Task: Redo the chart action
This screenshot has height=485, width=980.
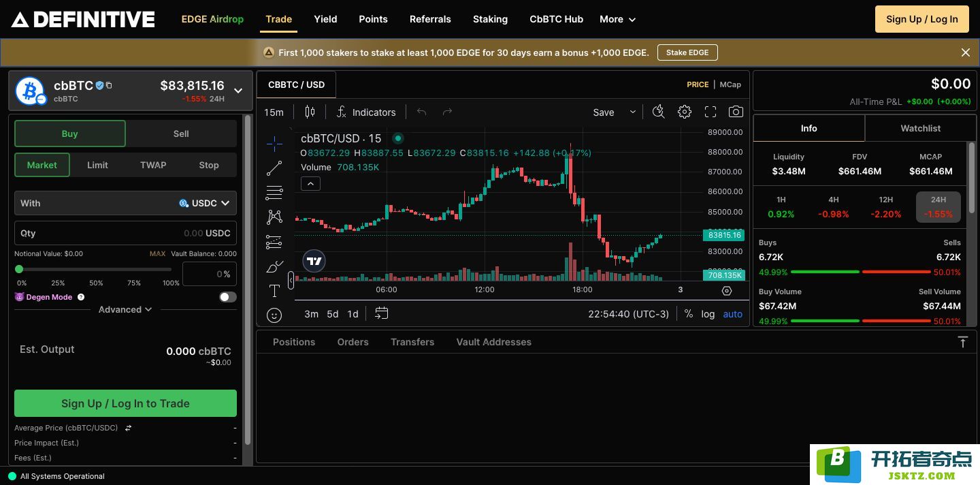Action: point(447,112)
